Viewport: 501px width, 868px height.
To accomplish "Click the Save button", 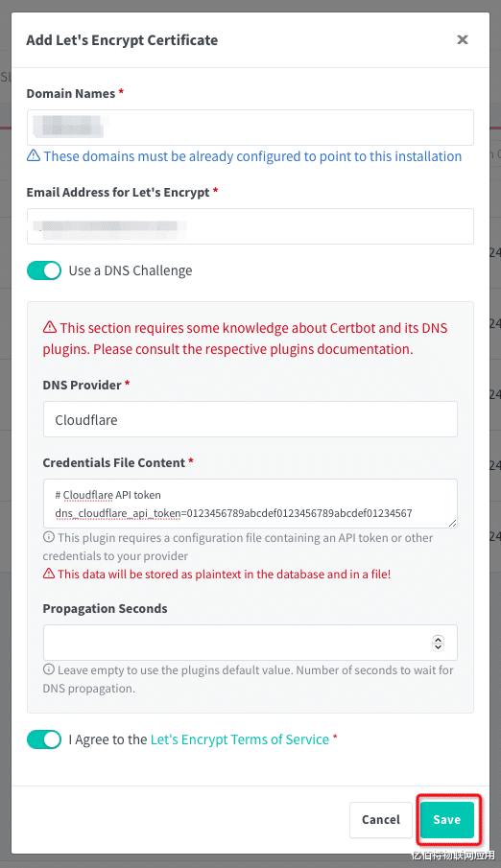I will coord(446,819).
